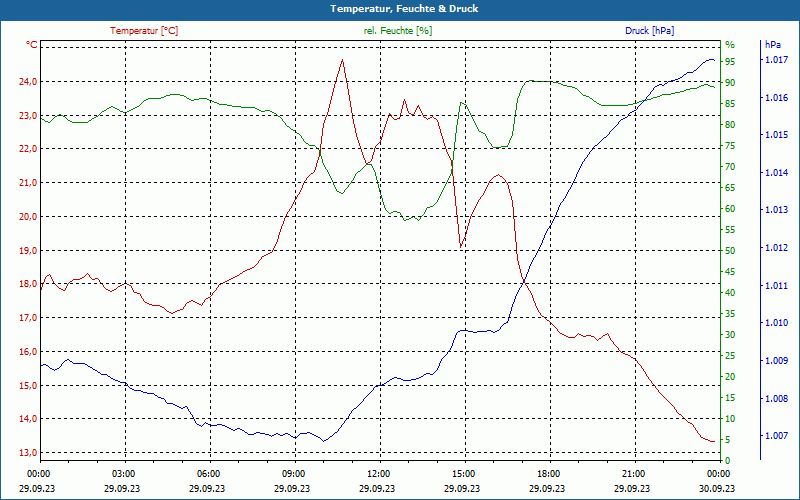Image resolution: width=800 pixels, height=500 pixels.
Task: Click the green 'rel. Feuchte [%]' legend label
Action: point(398,31)
